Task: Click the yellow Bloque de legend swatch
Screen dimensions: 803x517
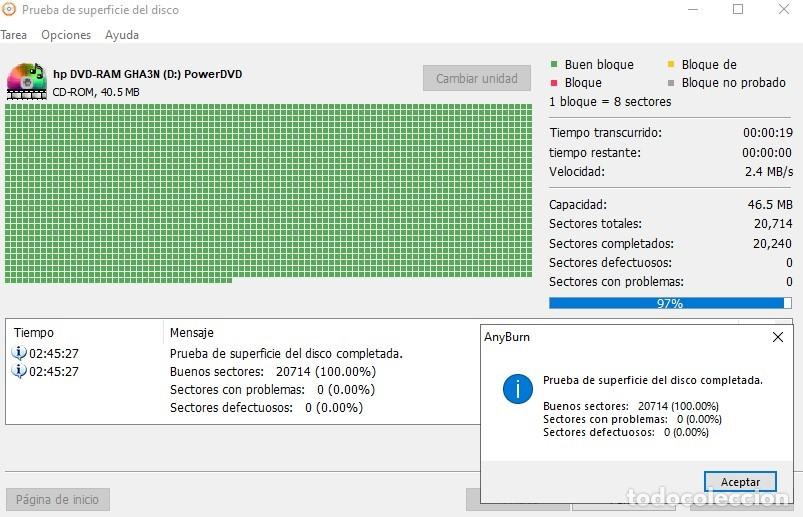Action: (x=671, y=64)
